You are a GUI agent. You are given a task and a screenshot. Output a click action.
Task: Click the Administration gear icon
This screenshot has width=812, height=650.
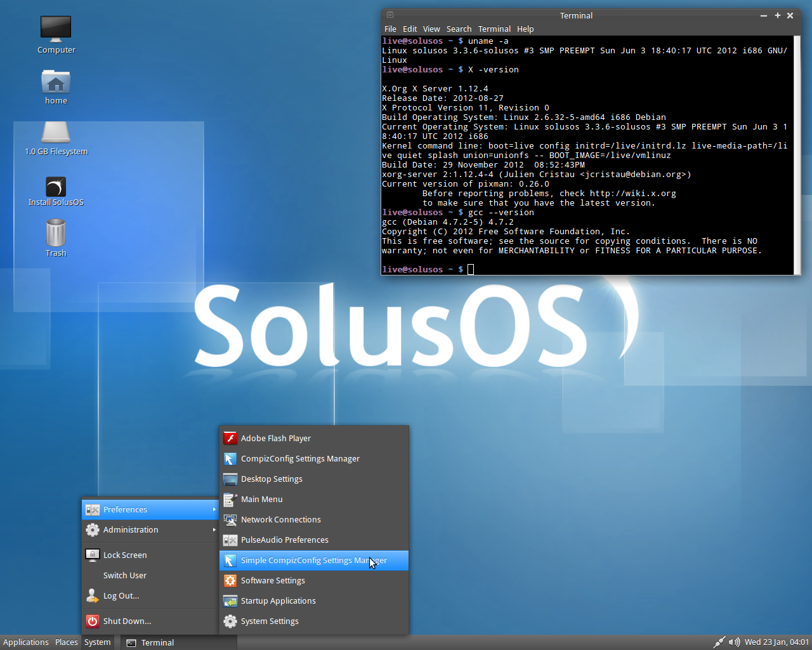[x=93, y=529]
